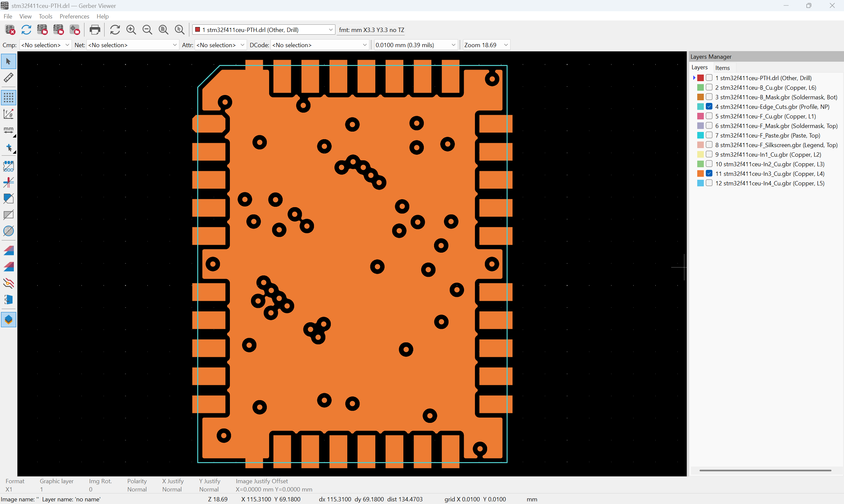Select the arrow Select item tool
This screenshot has width=844, height=504.
9,61
